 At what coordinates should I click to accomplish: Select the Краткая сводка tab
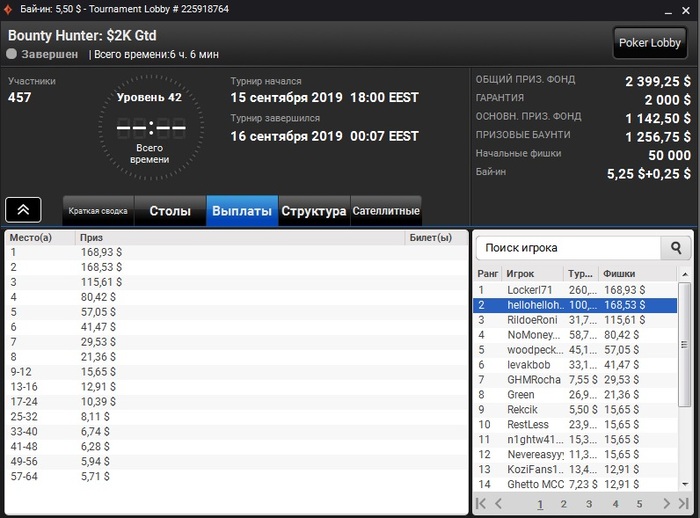[98, 211]
